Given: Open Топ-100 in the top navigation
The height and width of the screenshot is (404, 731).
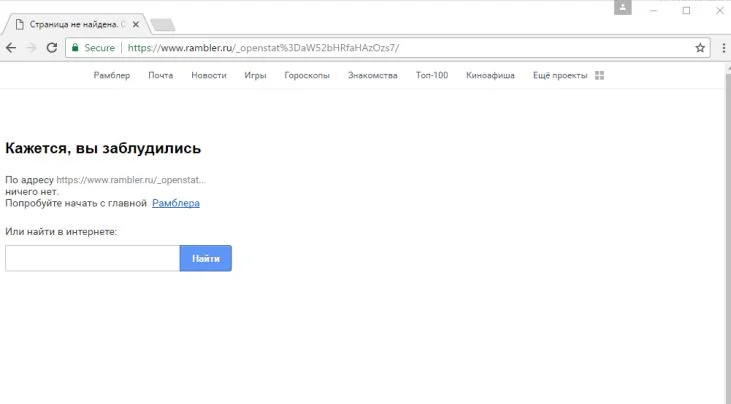Looking at the screenshot, I should 432,75.
